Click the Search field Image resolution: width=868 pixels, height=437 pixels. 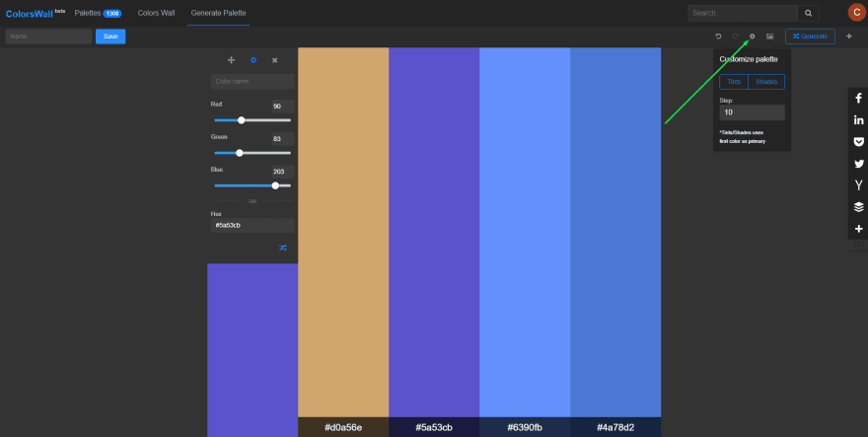[743, 13]
